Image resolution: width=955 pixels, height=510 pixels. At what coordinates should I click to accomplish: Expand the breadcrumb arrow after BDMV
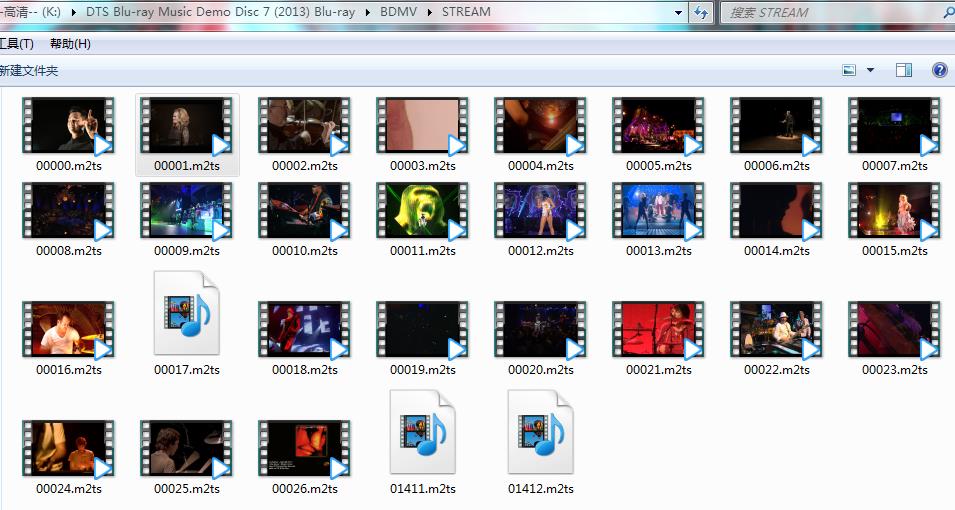[430, 13]
